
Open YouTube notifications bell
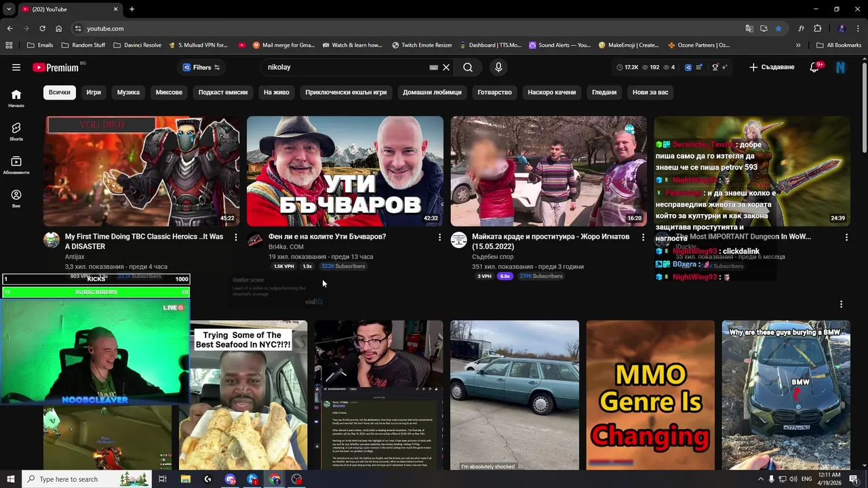coord(815,67)
